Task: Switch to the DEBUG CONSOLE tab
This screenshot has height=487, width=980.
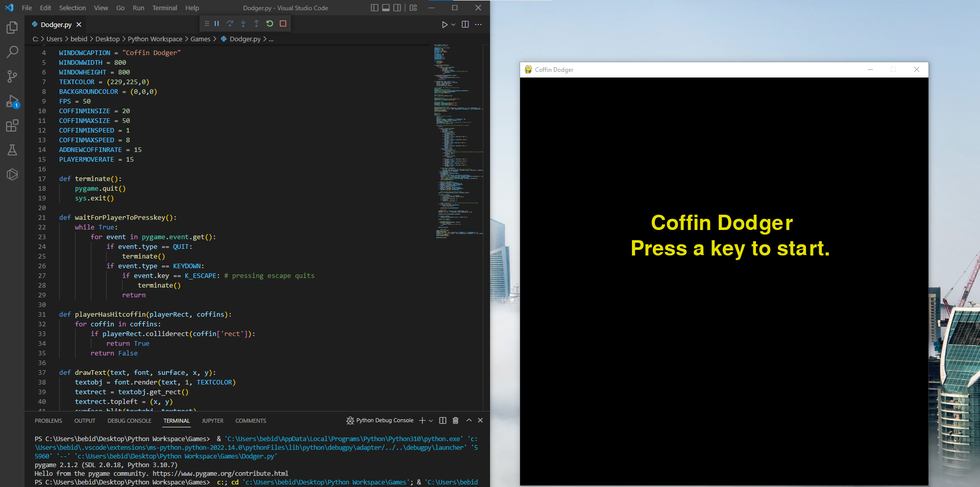Action: click(129, 420)
